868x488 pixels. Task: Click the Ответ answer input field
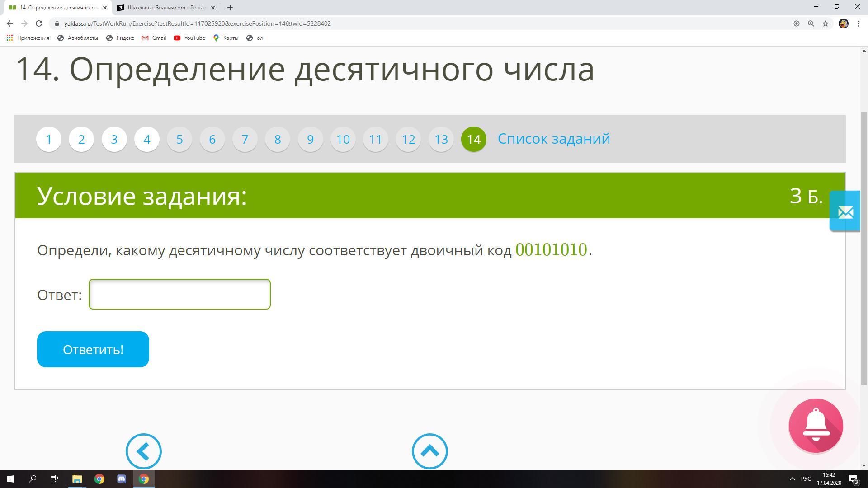179,294
